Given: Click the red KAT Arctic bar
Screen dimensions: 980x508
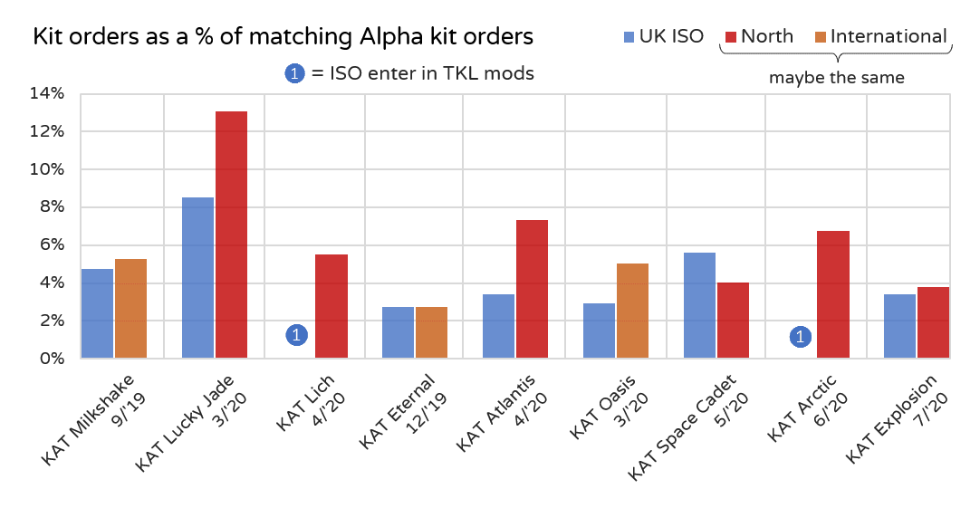Looking at the screenshot, I should coord(833,294).
